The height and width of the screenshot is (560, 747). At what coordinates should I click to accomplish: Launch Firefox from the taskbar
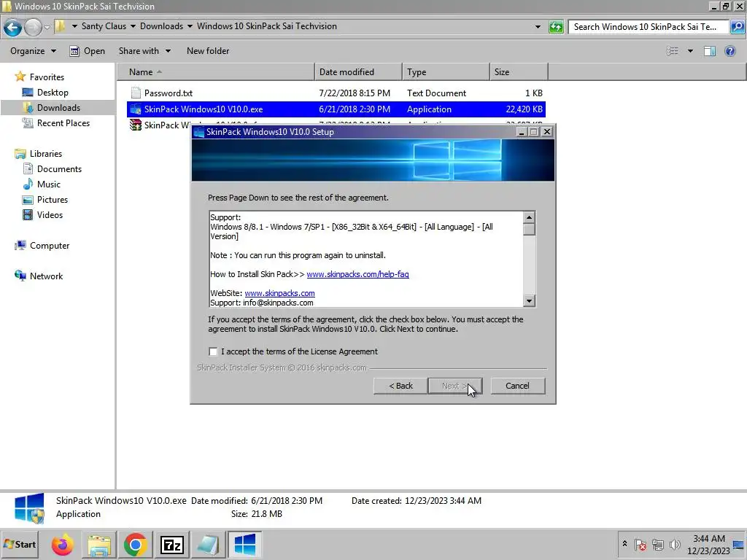pos(63,545)
